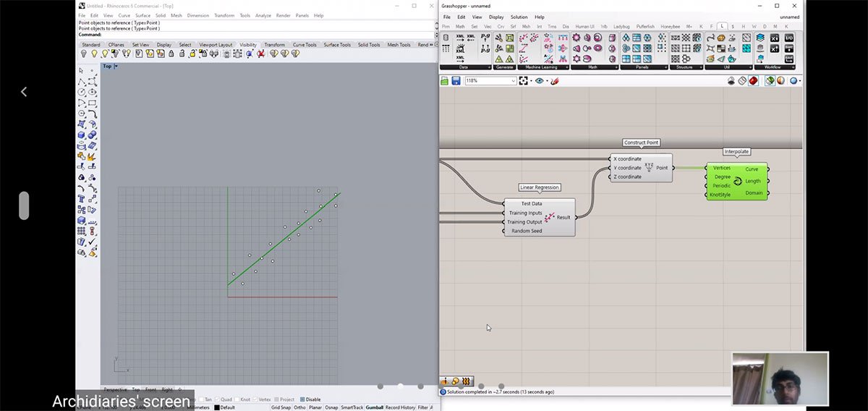Toggle Ortho mode in the status bar
The height and width of the screenshot is (411, 868).
pyautogui.click(x=299, y=407)
